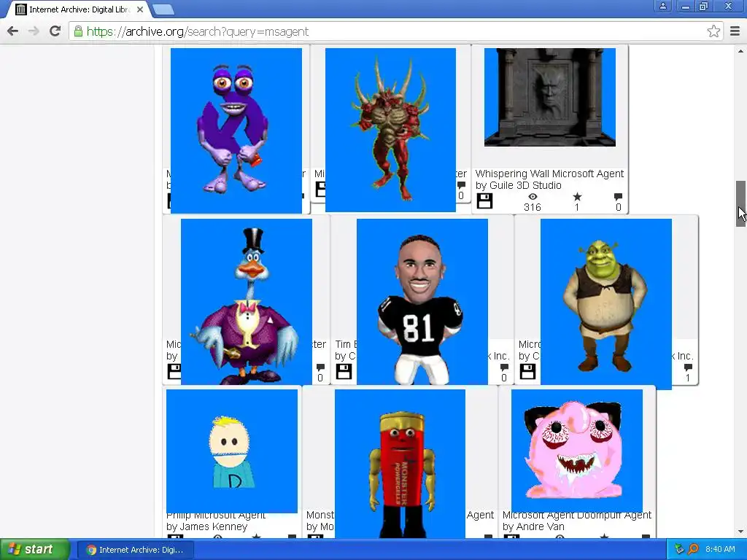Click the scrollbar down arrow

(x=740, y=532)
